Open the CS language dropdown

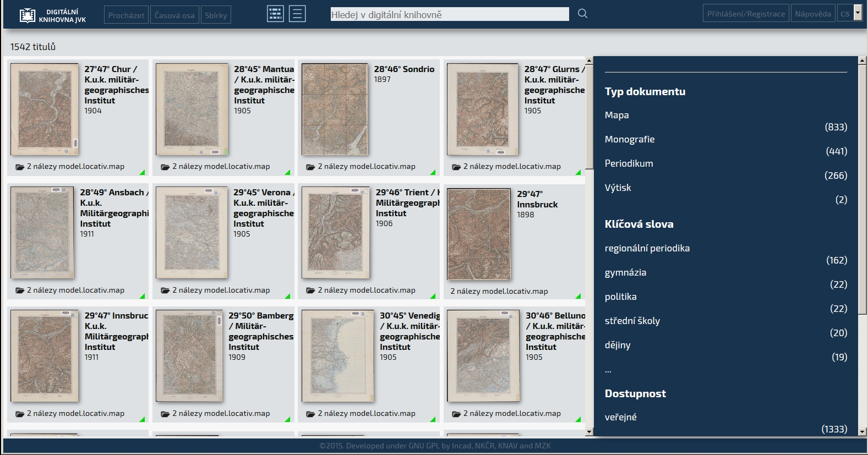(849, 14)
